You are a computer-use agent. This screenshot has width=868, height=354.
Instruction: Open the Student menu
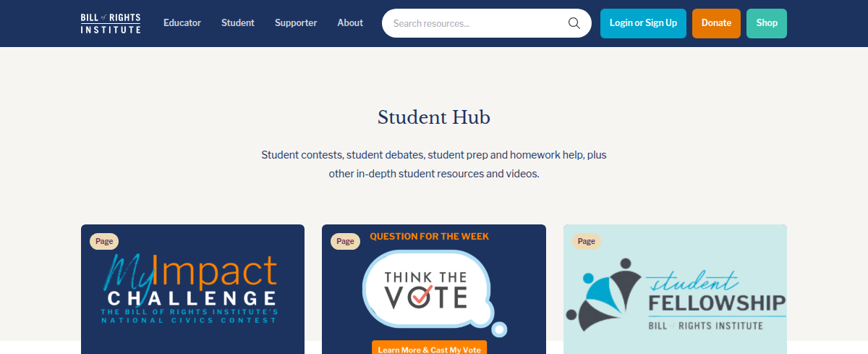[x=238, y=23]
